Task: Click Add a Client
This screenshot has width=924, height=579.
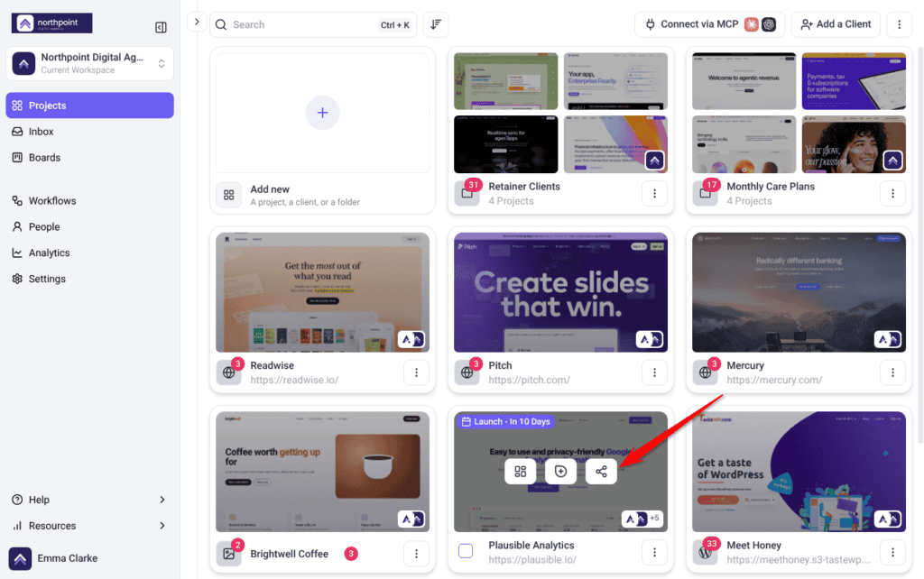Action: [x=836, y=24]
